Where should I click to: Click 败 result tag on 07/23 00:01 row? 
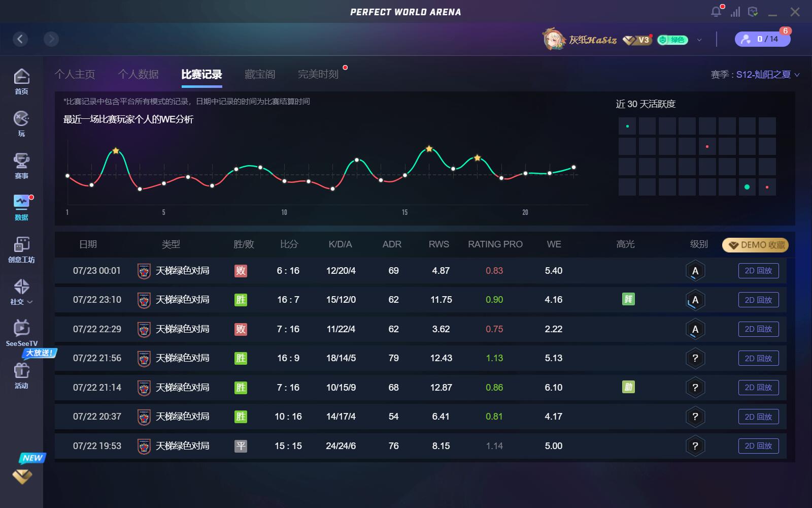(x=241, y=271)
